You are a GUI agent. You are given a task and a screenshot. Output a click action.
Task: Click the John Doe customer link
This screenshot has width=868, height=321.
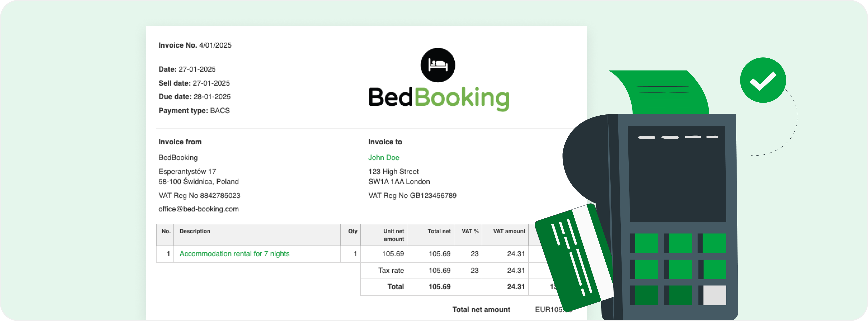383,157
